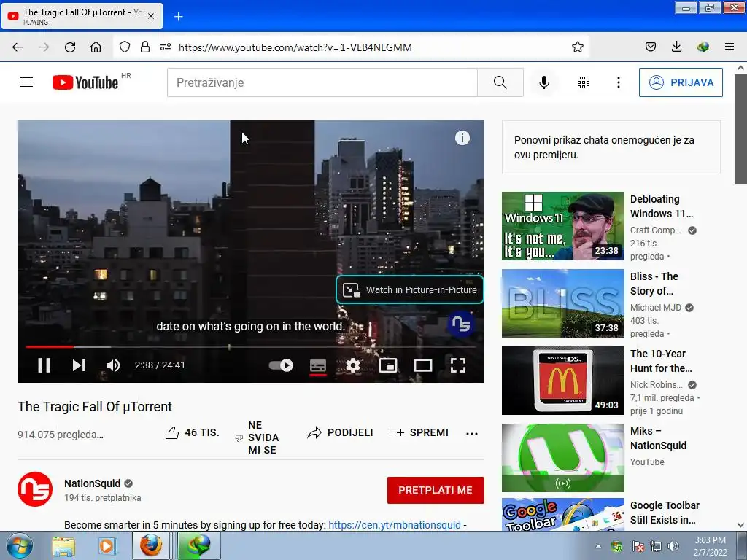747x560 pixels.
Task: Open a new browser tab
Action: [x=178, y=17]
